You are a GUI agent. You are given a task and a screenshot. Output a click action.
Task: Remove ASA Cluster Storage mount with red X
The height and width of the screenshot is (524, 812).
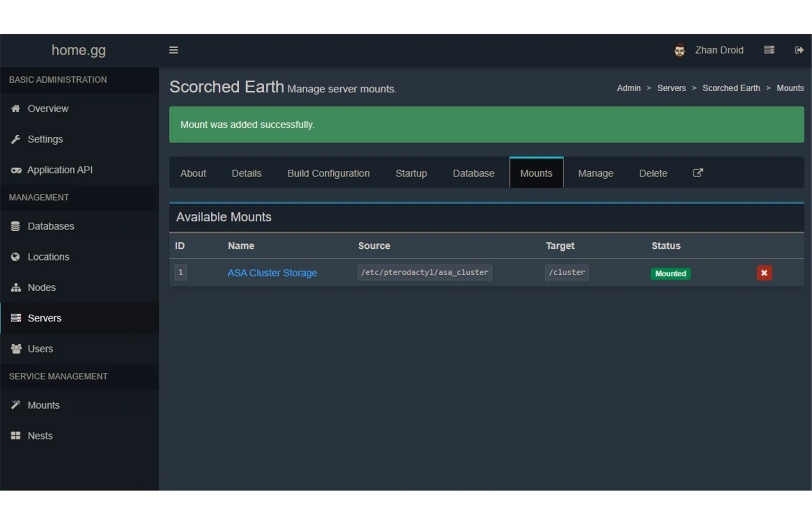(x=764, y=273)
